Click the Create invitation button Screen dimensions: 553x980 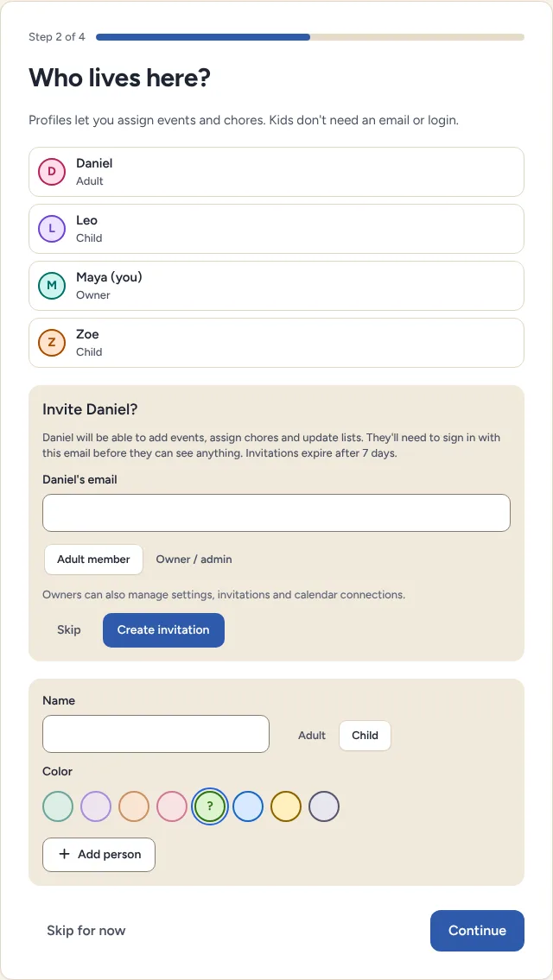163,630
